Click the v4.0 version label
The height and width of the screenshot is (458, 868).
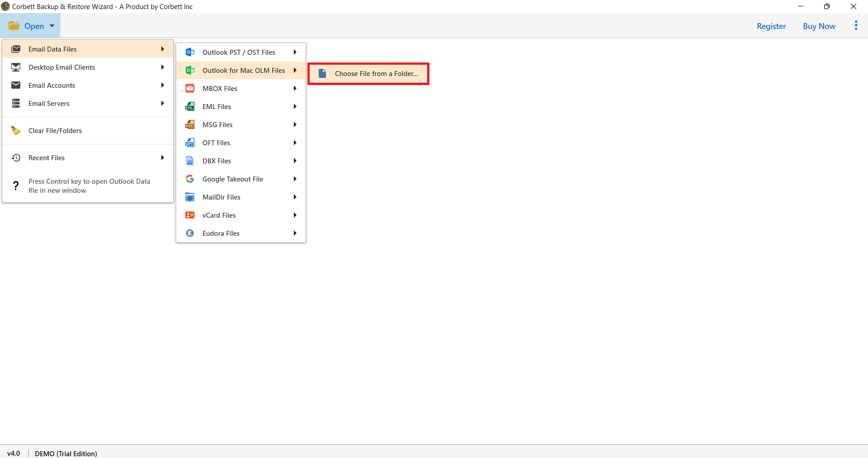[x=14, y=453]
